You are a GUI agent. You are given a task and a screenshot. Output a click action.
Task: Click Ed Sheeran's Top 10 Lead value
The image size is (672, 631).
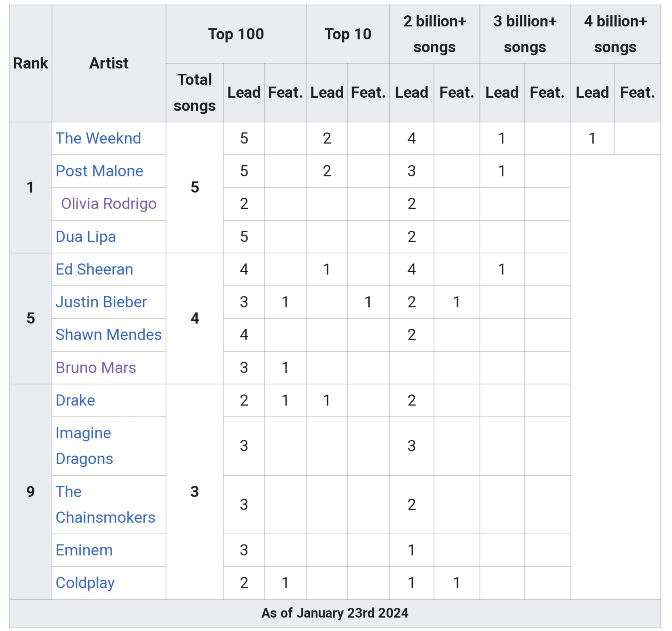[327, 269]
